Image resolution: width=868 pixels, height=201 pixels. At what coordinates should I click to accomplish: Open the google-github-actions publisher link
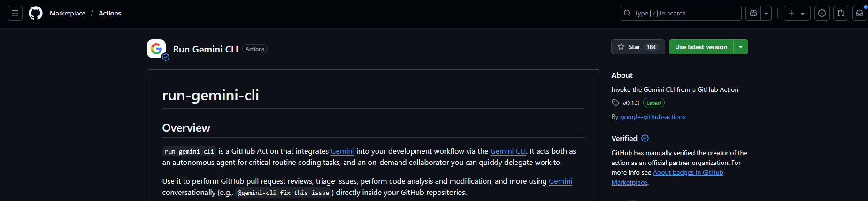[x=653, y=117]
